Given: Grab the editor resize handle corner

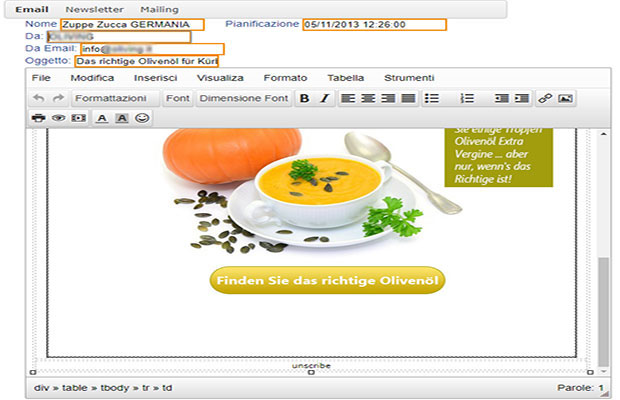Looking at the screenshot, I should [x=607, y=394].
